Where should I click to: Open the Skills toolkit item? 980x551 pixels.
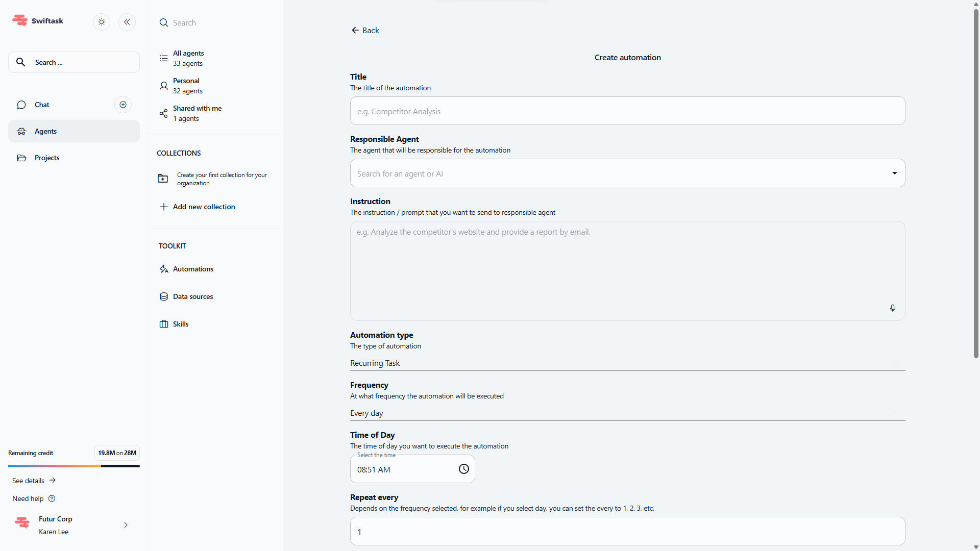tap(180, 324)
